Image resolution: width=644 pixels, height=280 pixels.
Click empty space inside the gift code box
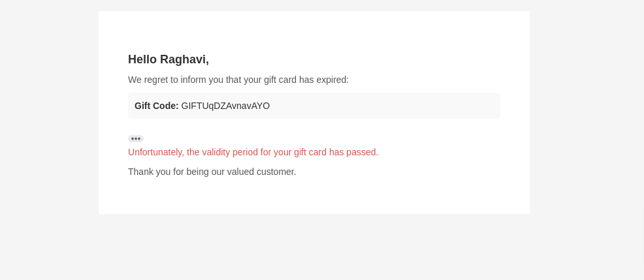click(x=392, y=106)
